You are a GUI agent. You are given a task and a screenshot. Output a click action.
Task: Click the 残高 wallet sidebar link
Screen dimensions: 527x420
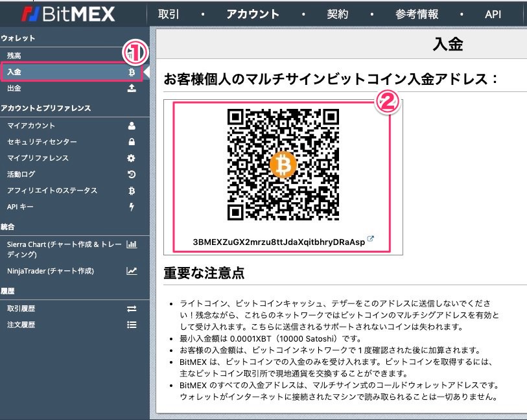click(14, 56)
